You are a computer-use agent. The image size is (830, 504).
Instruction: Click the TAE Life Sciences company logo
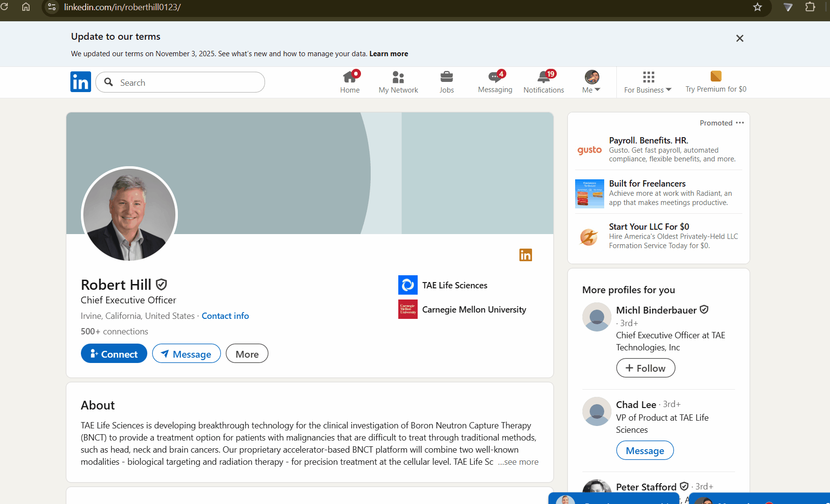[407, 285]
